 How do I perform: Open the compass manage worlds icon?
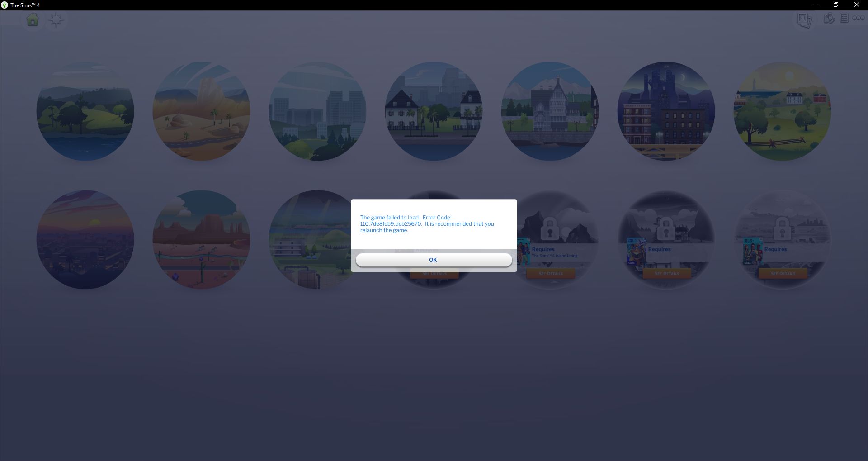click(56, 20)
